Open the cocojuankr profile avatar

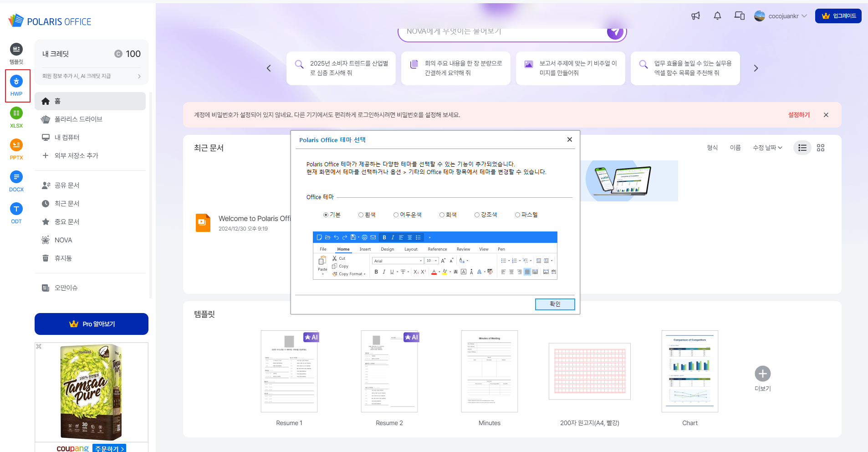[x=760, y=16]
